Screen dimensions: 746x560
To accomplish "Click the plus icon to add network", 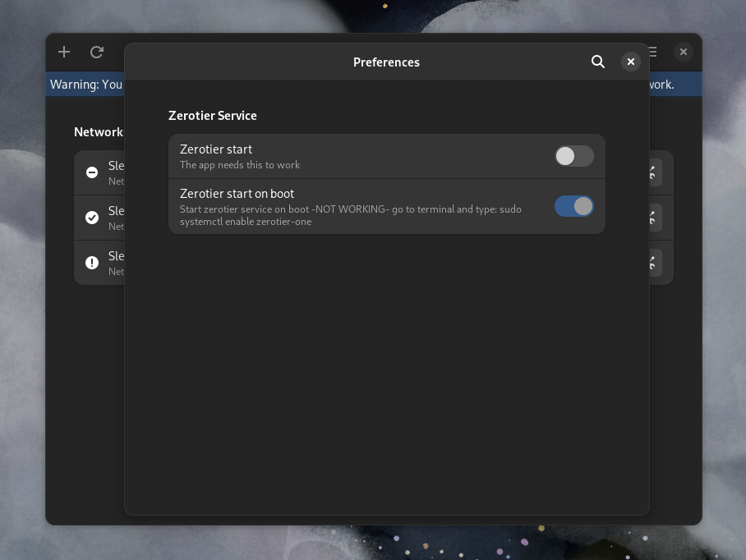I will pyautogui.click(x=64, y=52).
